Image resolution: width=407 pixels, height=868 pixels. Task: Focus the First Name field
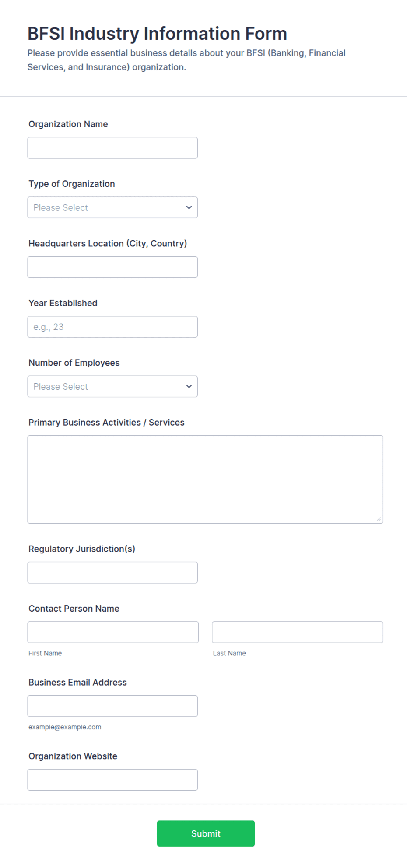click(x=113, y=632)
